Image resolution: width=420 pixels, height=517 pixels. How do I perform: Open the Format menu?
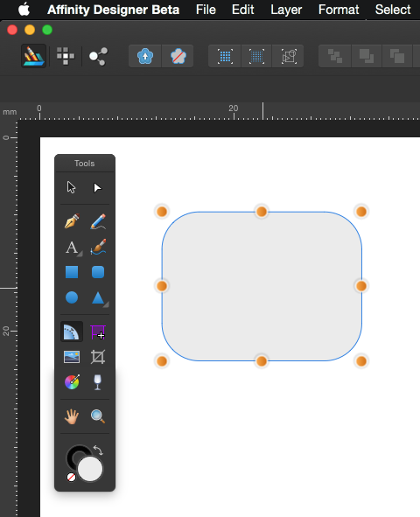pos(339,10)
